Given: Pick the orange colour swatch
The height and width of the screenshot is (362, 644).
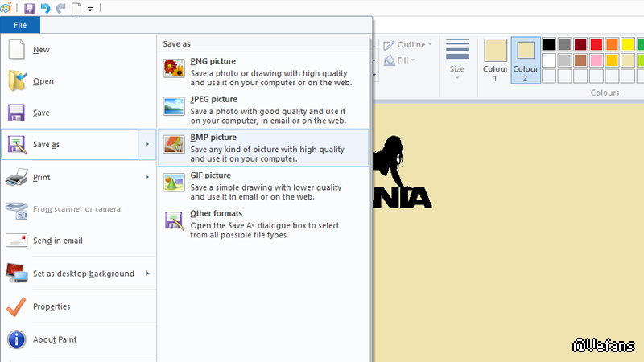Looking at the screenshot, I should (612, 44).
